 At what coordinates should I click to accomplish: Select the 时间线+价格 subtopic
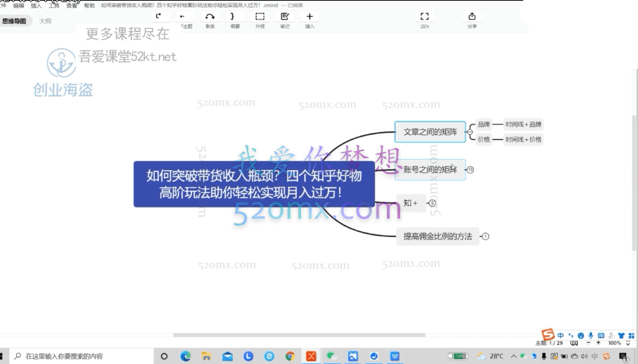coord(523,139)
